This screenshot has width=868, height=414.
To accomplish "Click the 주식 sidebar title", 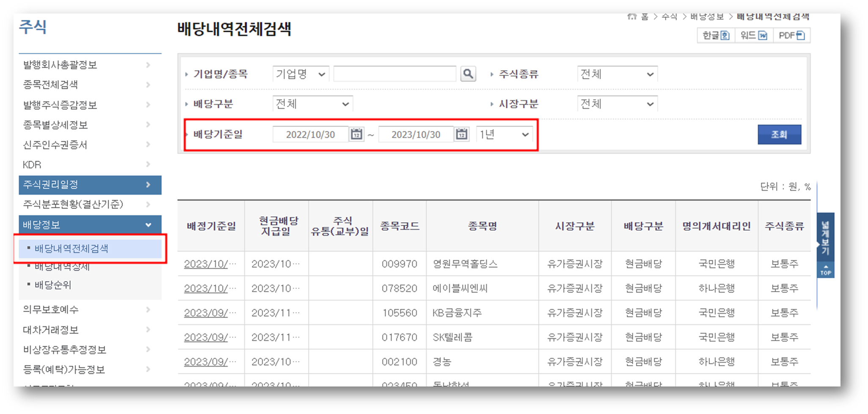I will click(33, 27).
